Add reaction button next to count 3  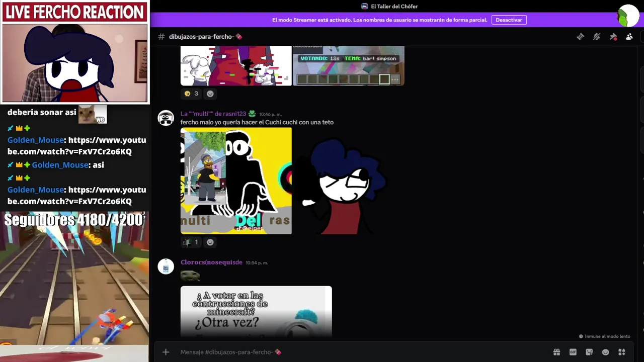210,94
